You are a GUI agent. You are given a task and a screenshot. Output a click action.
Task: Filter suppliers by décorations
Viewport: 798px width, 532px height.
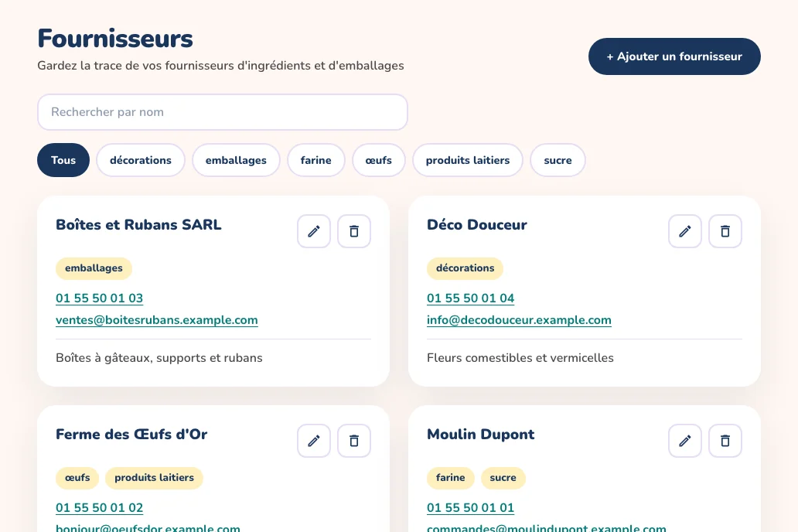click(x=141, y=160)
